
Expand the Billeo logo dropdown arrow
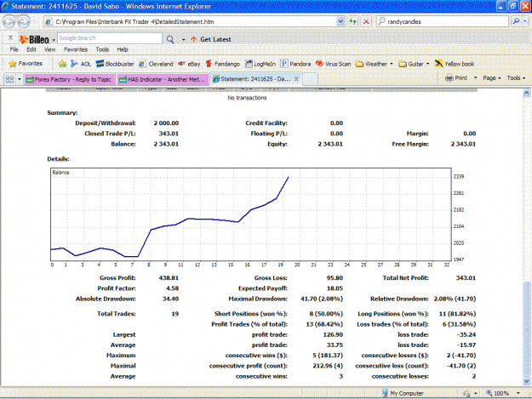tap(54, 40)
